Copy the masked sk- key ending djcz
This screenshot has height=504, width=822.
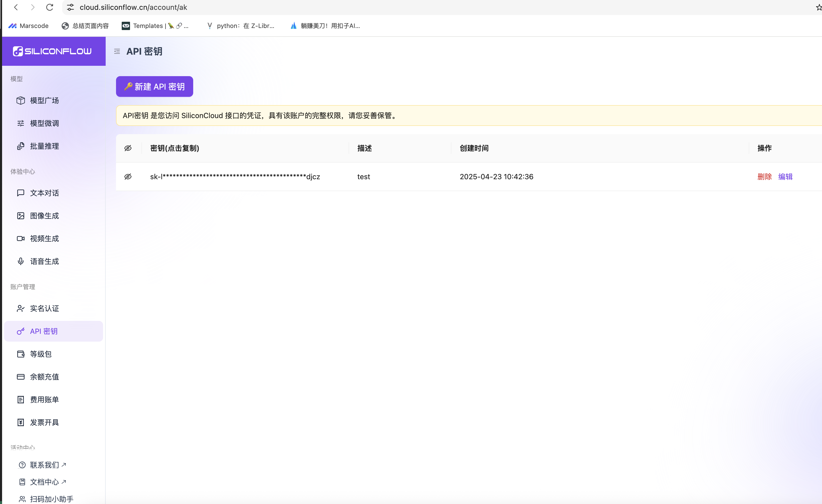235,176
